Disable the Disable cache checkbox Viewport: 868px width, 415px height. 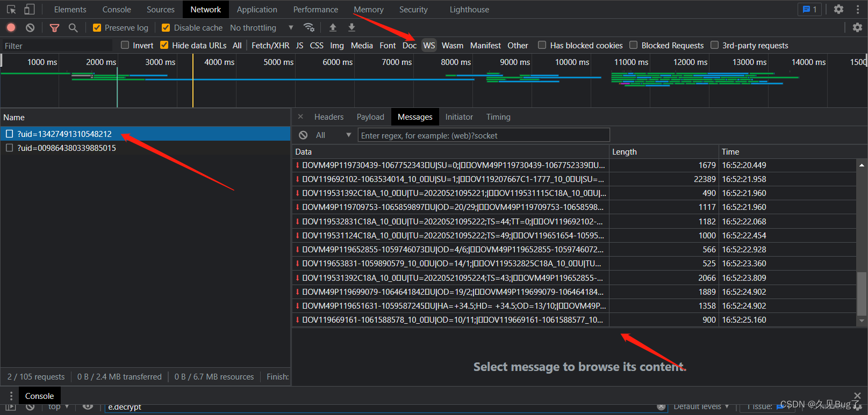click(x=166, y=27)
